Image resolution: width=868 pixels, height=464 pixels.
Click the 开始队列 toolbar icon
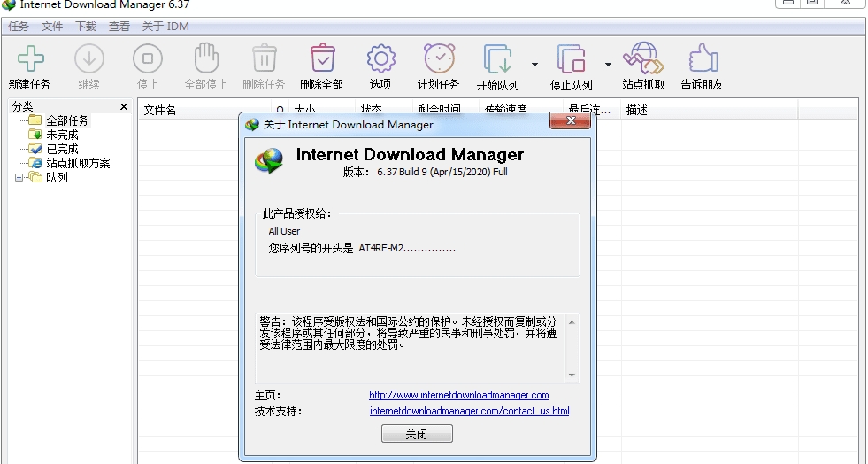tap(497, 59)
